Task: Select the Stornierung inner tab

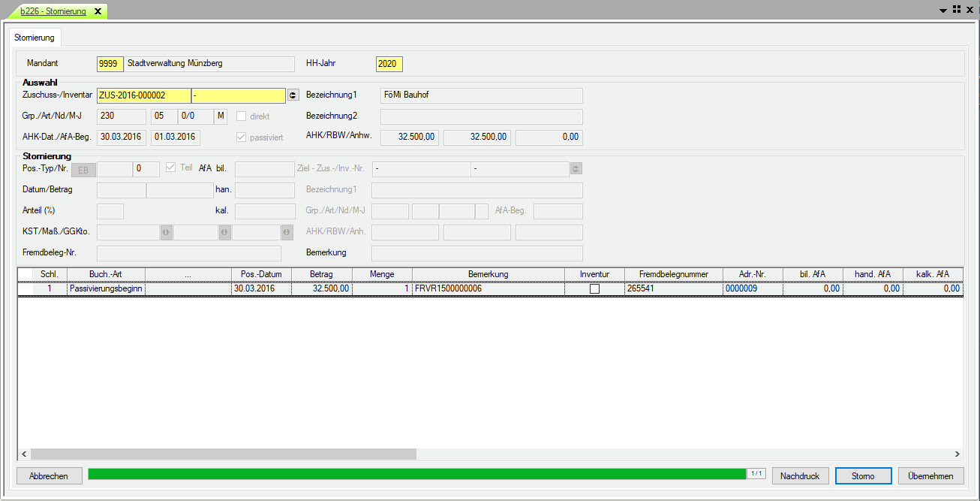Action: (35, 38)
